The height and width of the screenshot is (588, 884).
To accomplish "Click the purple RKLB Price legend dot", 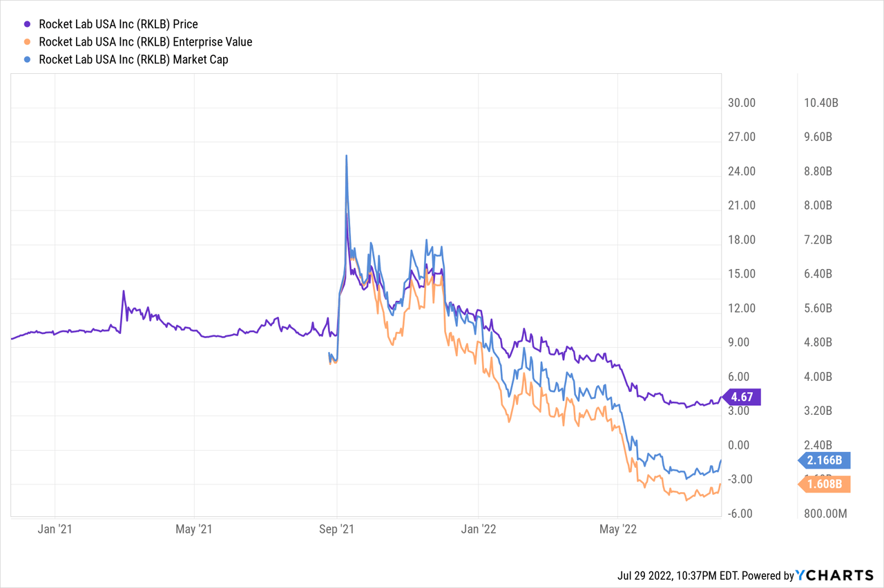I will [28, 24].
